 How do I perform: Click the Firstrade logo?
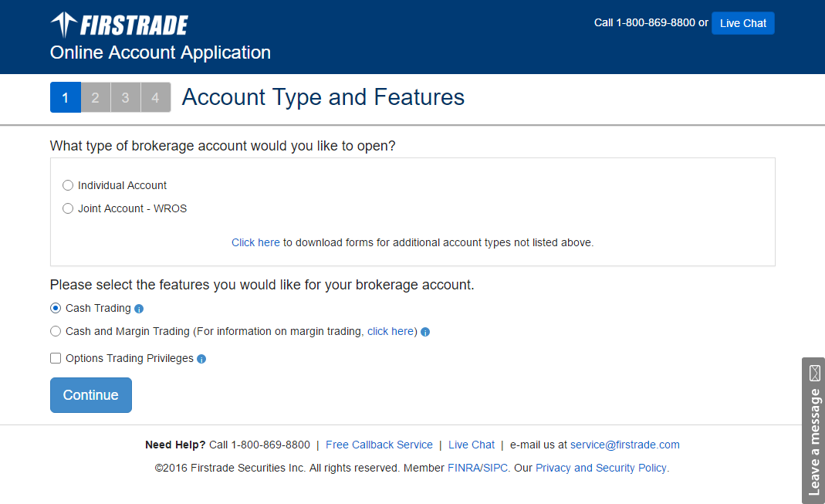click(120, 25)
